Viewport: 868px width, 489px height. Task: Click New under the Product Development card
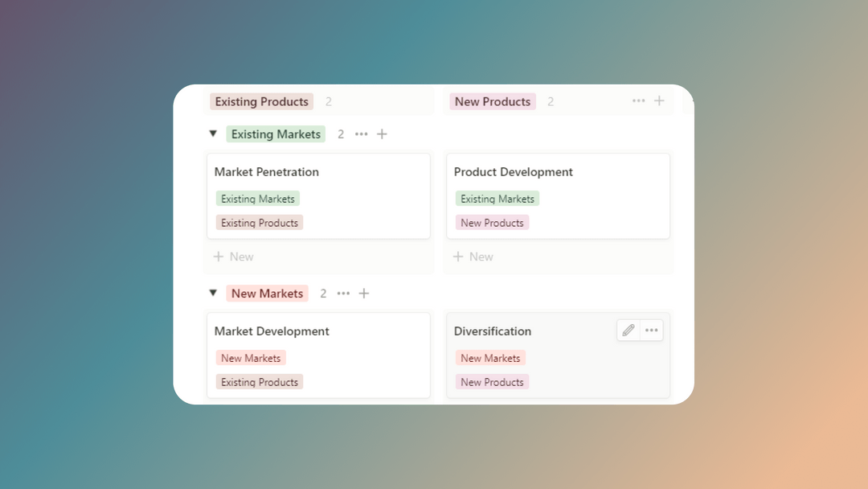point(473,256)
